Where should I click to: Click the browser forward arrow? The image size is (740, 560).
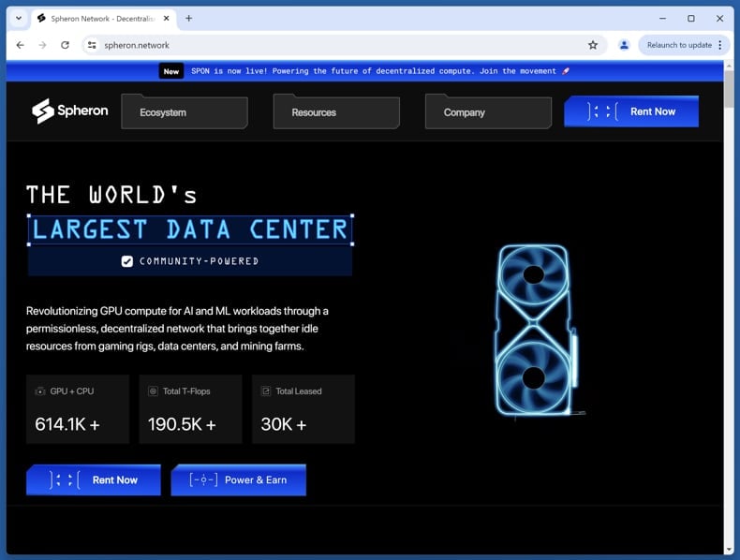coord(42,45)
